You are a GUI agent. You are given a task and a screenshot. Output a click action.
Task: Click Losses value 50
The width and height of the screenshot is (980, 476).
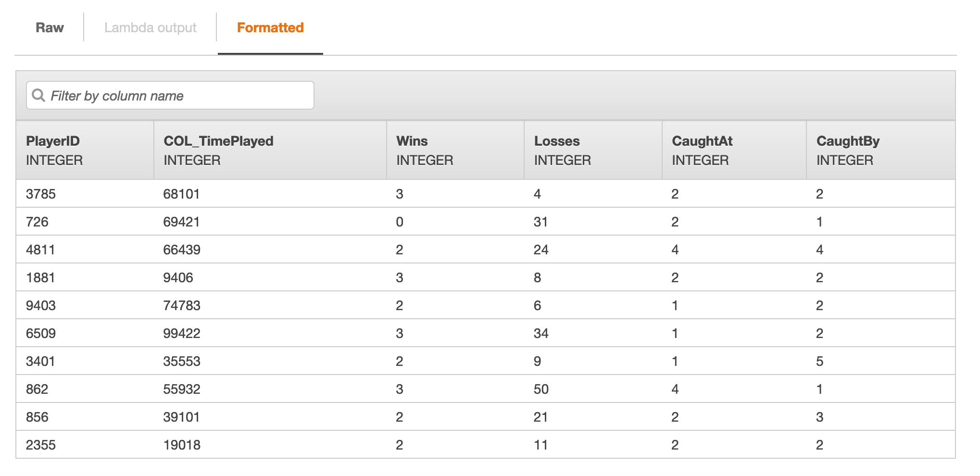point(541,389)
